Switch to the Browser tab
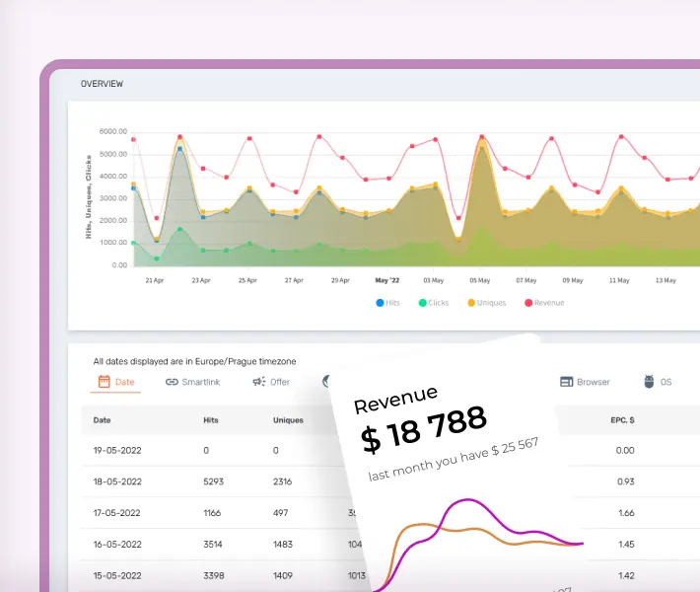 coord(593,382)
